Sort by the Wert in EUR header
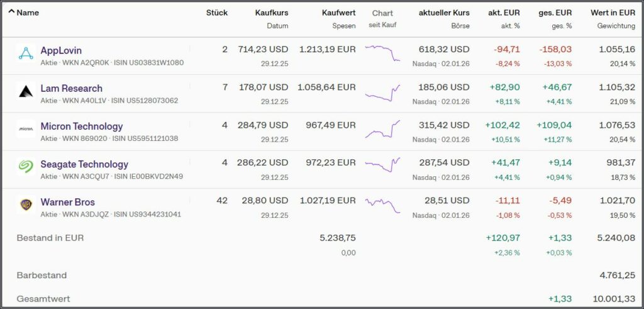Screen dimensions: 644x309 [x=613, y=13]
